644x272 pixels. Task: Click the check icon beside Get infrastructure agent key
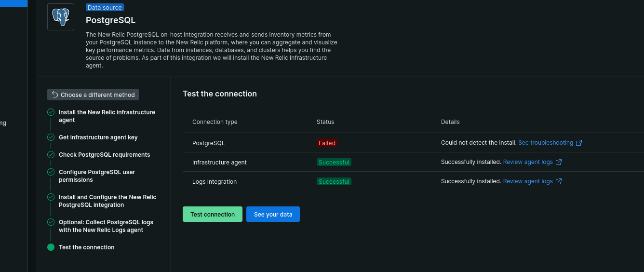pyautogui.click(x=51, y=137)
